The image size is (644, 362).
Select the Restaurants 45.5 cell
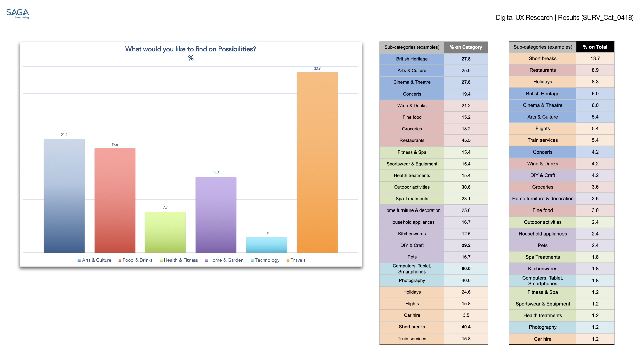(466, 140)
